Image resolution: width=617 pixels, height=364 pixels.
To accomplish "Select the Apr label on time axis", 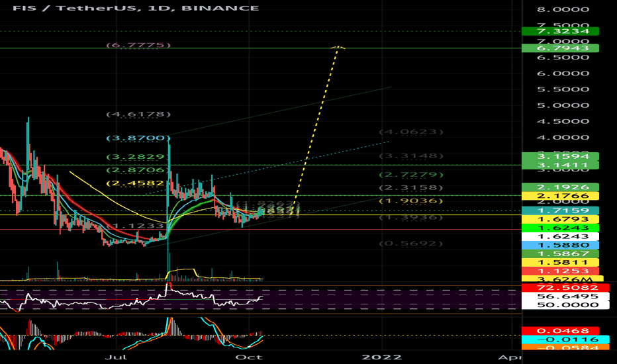I will (510, 357).
